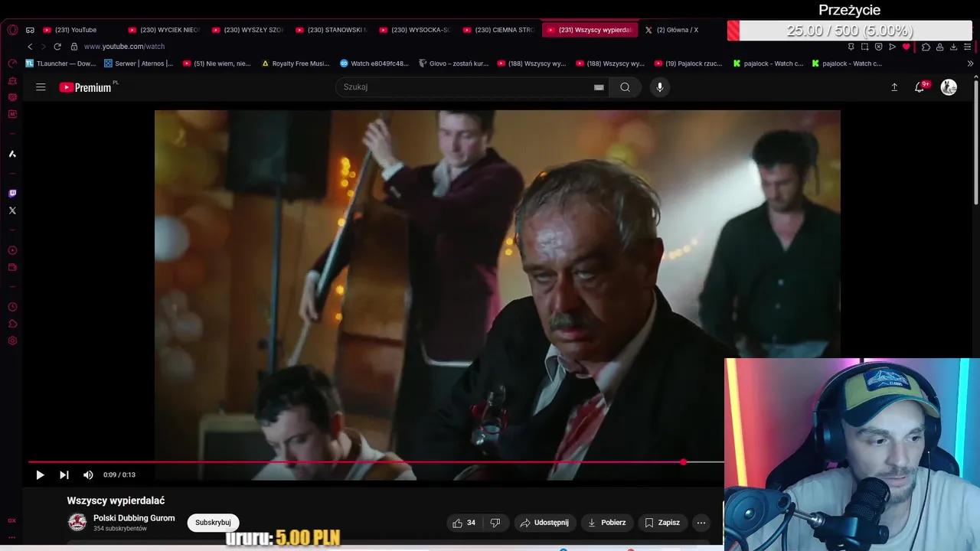
Task: Go back to previous page
Action: (30, 47)
